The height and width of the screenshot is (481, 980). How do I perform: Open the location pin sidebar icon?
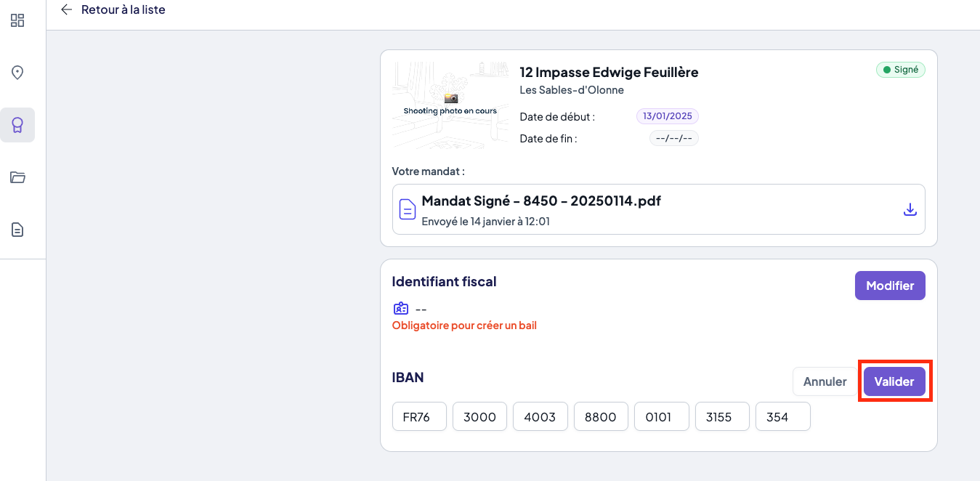[x=17, y=73]
